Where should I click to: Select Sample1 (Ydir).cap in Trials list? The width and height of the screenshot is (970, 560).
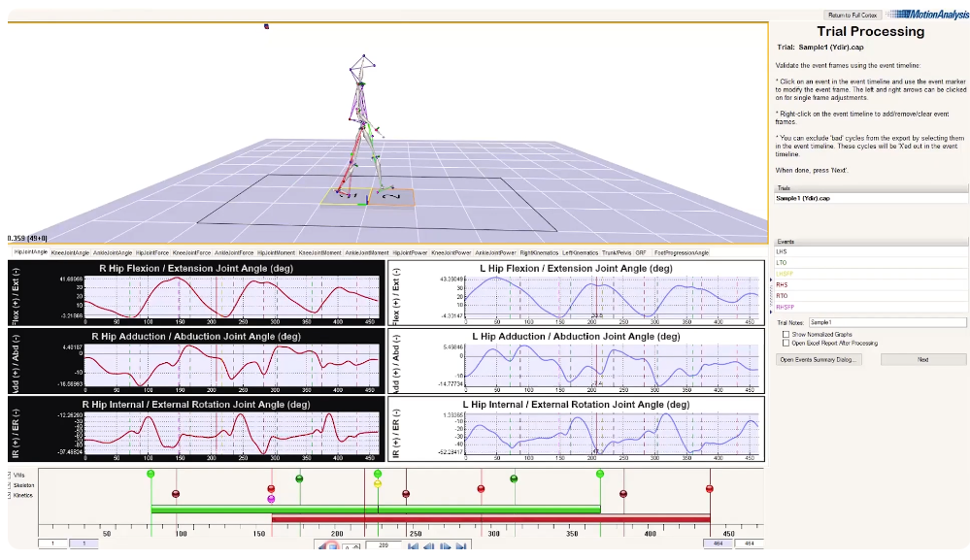tap(809, 198)
